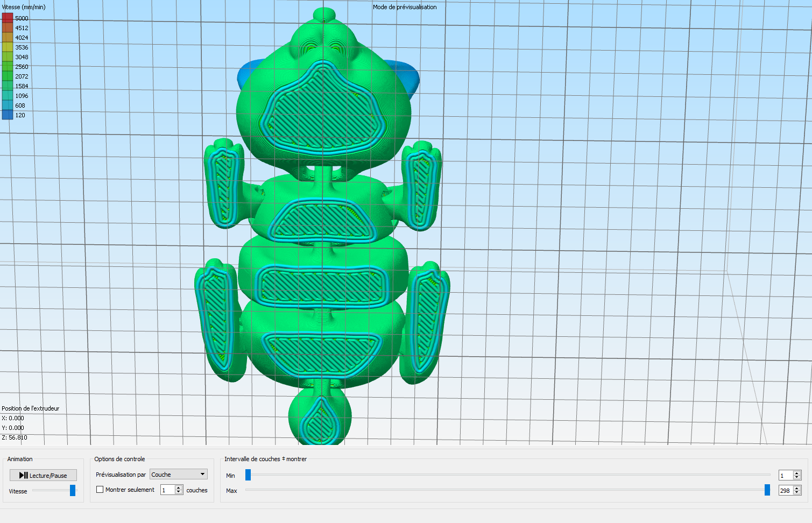Click the Animation group label

coord(20,459)
